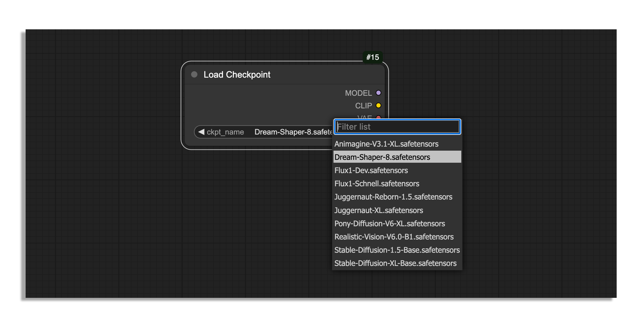Click inside the Filter list field
Image resolution: width=644 pixels, height=324 pixels.
pyautogui.click(x=397, y=127)
